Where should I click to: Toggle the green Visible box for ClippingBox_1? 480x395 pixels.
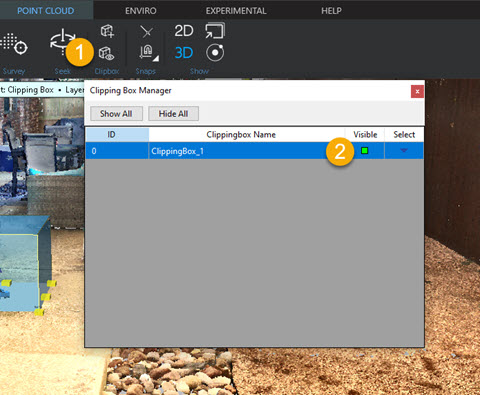tap(365, 151)
